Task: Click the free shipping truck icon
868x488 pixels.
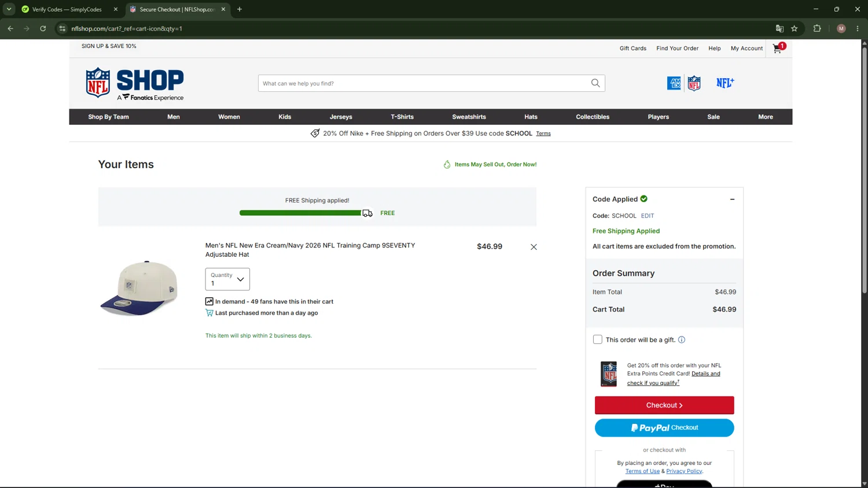Action: [x=367, y=213]
